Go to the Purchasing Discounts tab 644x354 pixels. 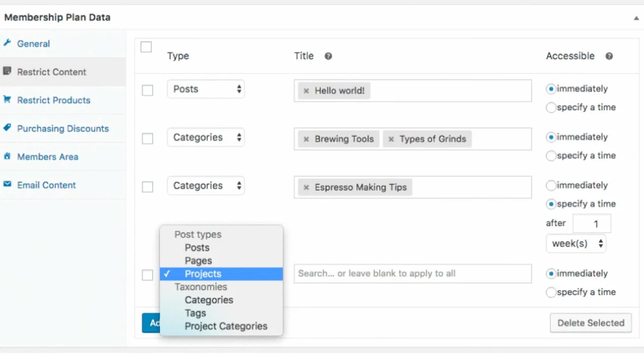(63, 128)
